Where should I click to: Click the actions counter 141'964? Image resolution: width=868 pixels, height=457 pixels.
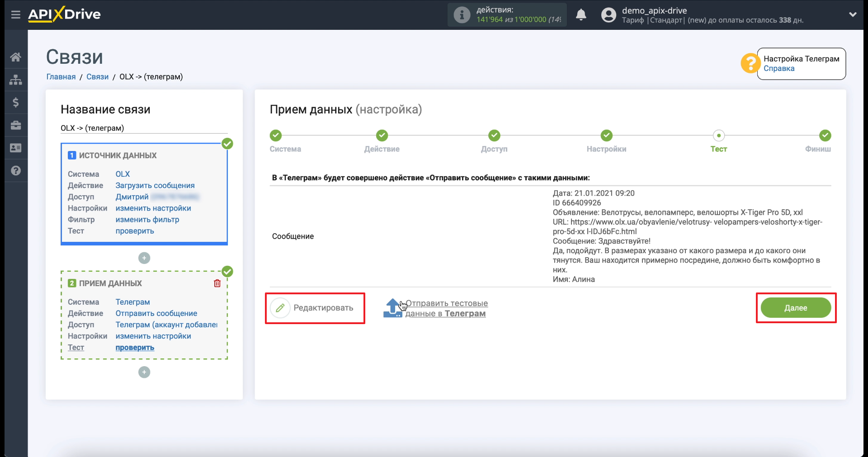(490, 19)
